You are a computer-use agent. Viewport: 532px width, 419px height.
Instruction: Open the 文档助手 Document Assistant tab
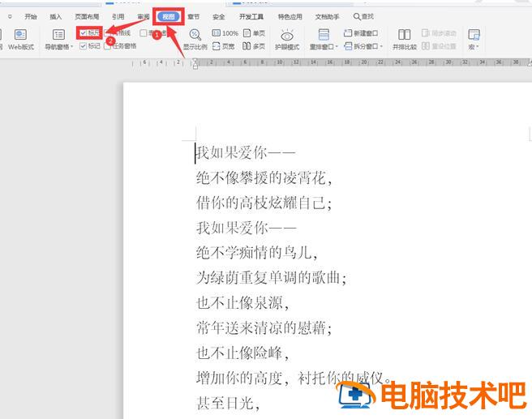coord(327,16)
